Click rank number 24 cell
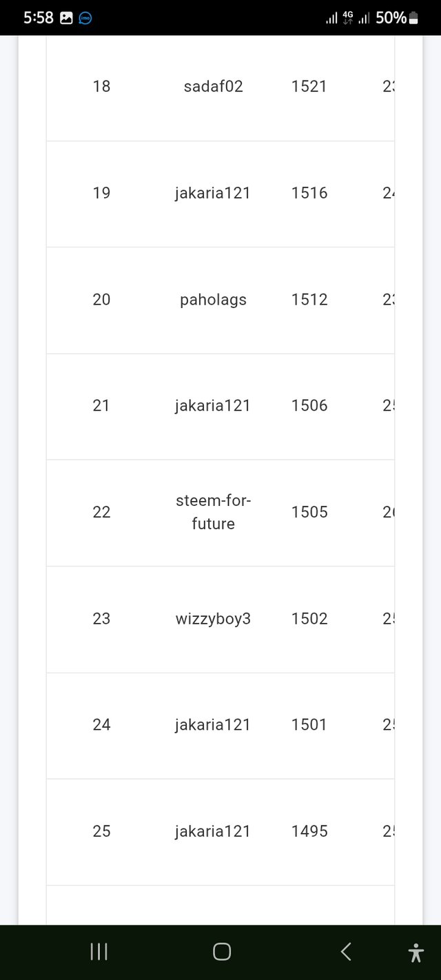441x980 pixels. click(101, 724)
